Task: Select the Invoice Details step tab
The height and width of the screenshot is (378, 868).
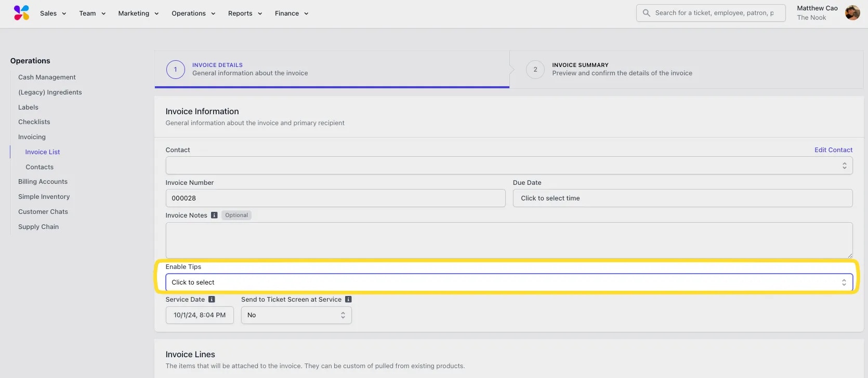Action: [x=332, y=70]
